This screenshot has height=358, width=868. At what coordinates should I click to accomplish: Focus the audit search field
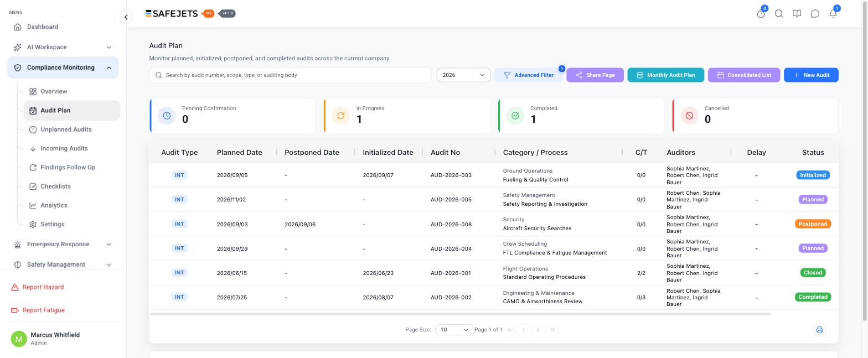pyautogui.click(x=290, y=75)
